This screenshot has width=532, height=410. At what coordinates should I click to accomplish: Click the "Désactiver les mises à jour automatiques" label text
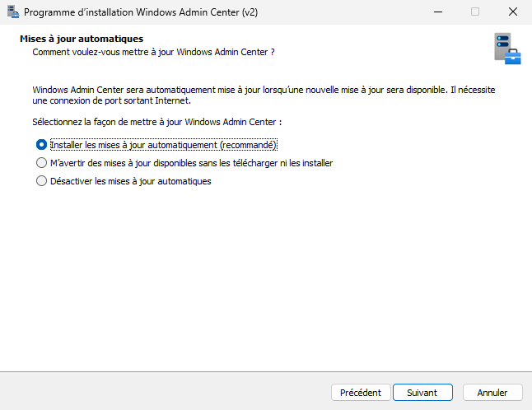[x=131, y=181]
